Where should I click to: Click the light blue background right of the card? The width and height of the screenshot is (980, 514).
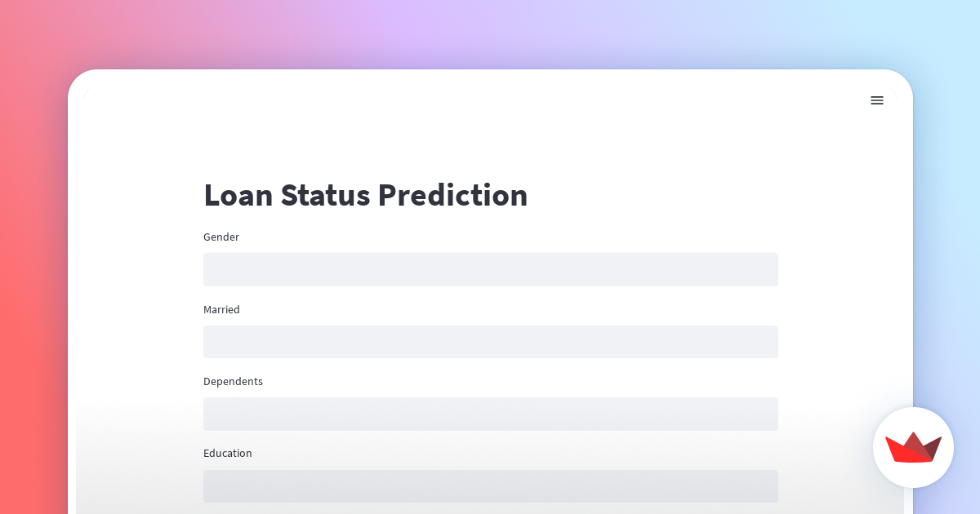(x=946, y=245)
